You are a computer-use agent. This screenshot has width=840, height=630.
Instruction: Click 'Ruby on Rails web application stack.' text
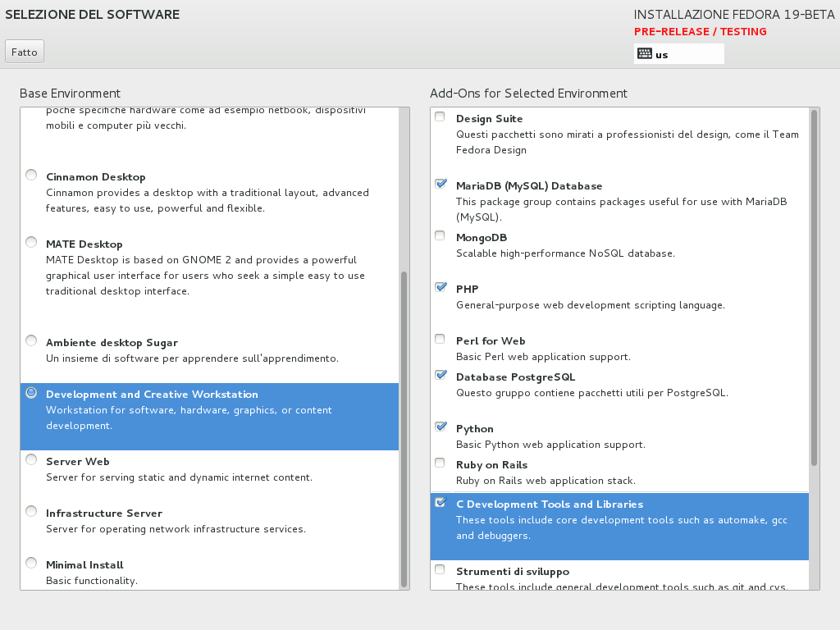pyautogui.click(x=546, y=481)
